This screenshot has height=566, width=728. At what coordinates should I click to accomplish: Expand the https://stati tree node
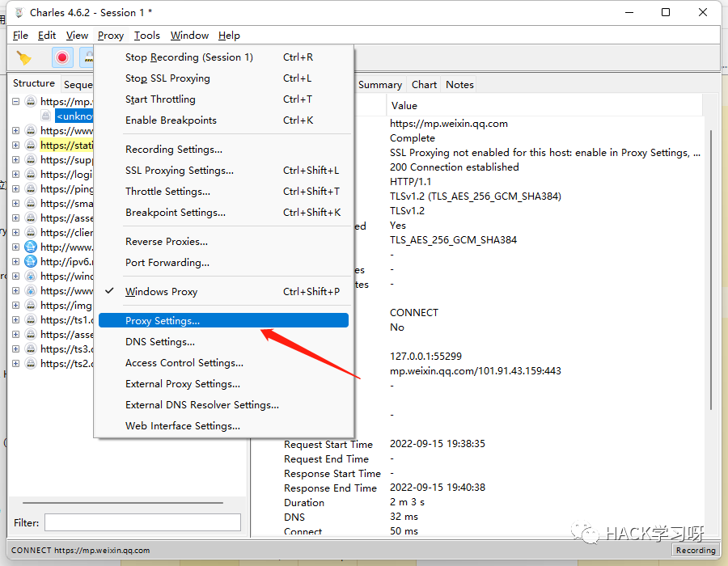click(x=16, y=145)
